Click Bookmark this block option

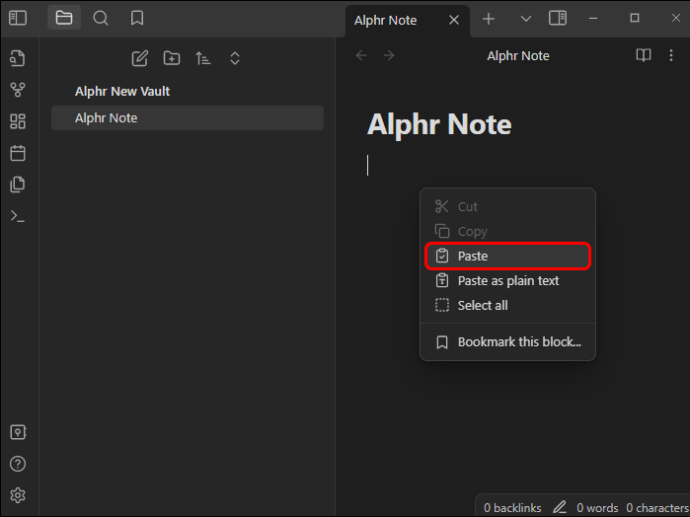click(508, 342)
